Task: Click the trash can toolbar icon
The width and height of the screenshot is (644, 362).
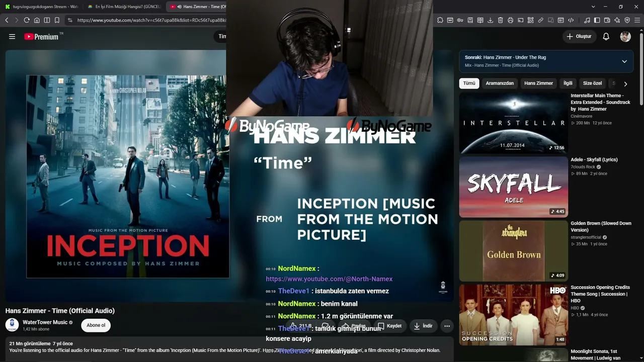Action: pos(501,20)
